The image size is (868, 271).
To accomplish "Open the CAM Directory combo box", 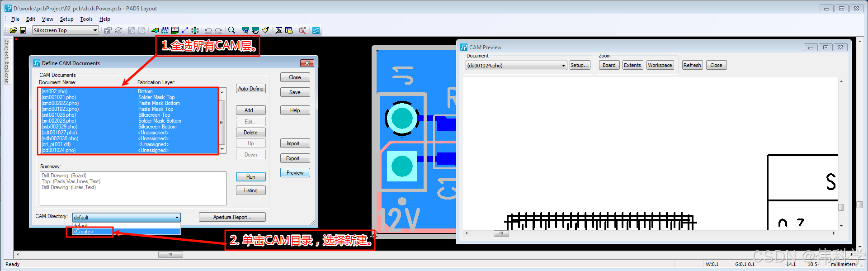I will [x=127, y=218].
